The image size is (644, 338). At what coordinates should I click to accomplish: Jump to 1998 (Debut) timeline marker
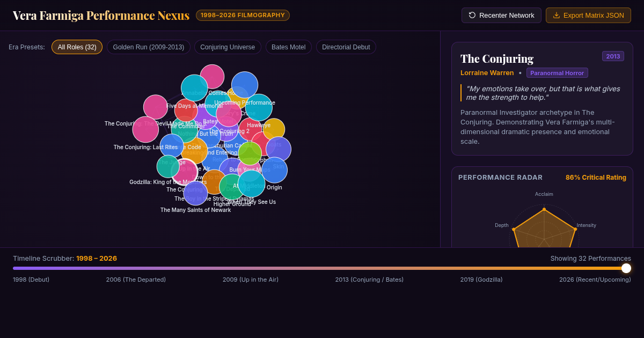click(x=31, y=280)
